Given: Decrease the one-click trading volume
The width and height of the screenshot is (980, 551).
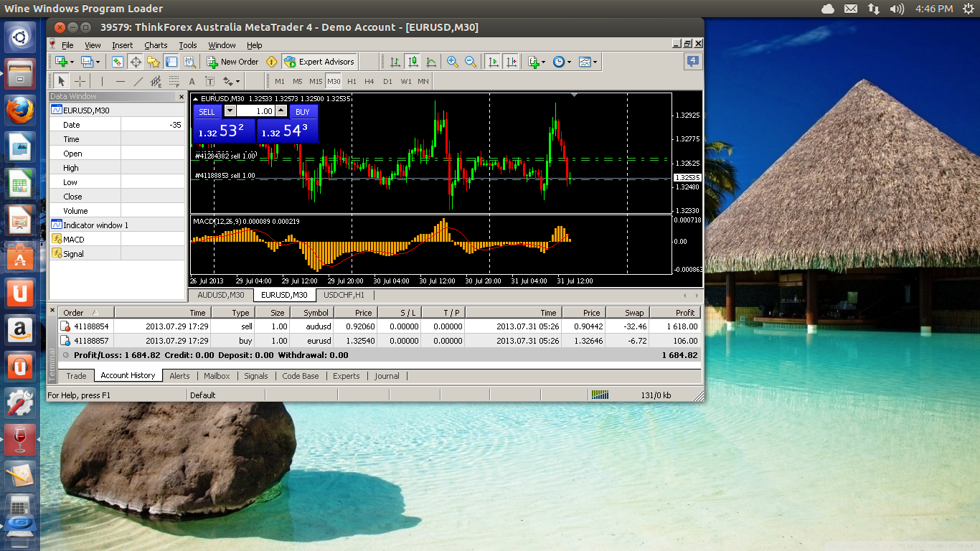Looking at the screenshot, I should click(x=230, y=111).
